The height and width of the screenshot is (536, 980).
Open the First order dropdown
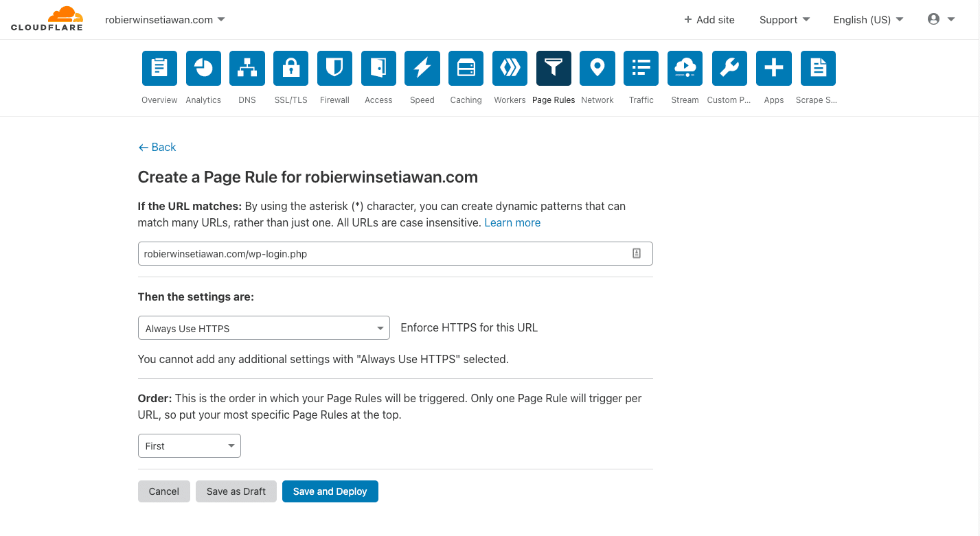pyautogui.click(x=190, y=445)
